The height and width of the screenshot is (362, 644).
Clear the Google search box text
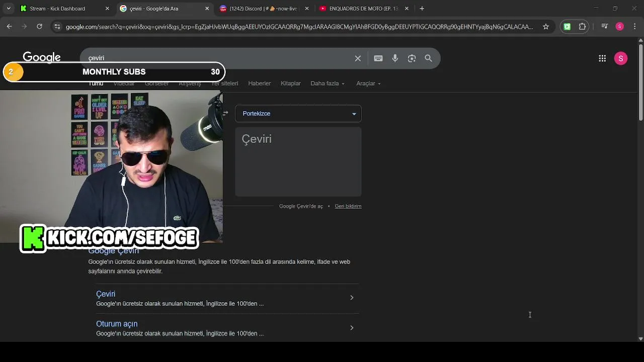point(358,58)
